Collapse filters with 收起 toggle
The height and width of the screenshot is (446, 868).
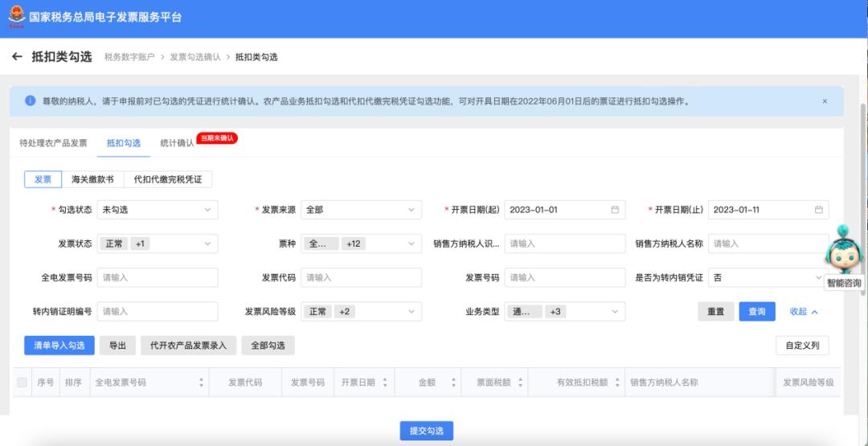coord(803,312)
